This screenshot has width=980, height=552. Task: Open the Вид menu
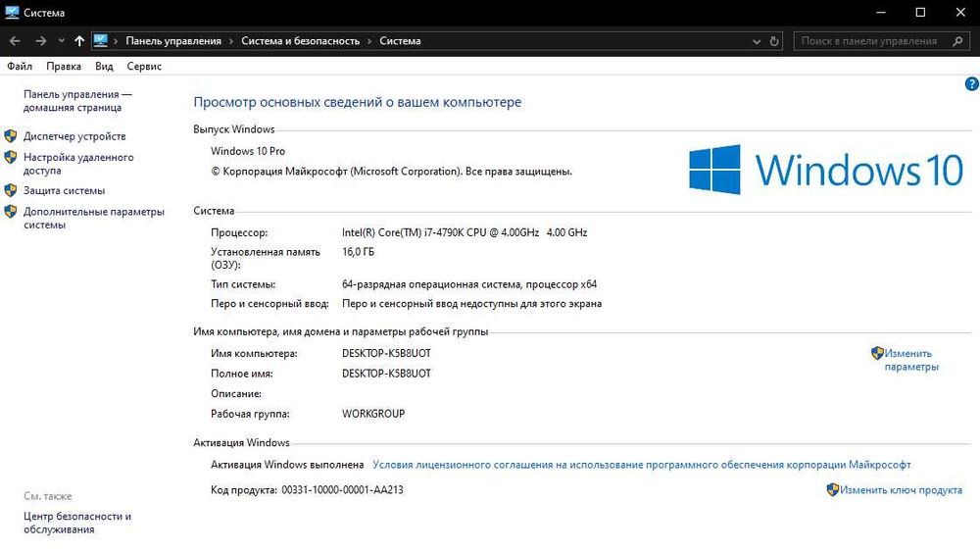105,67
